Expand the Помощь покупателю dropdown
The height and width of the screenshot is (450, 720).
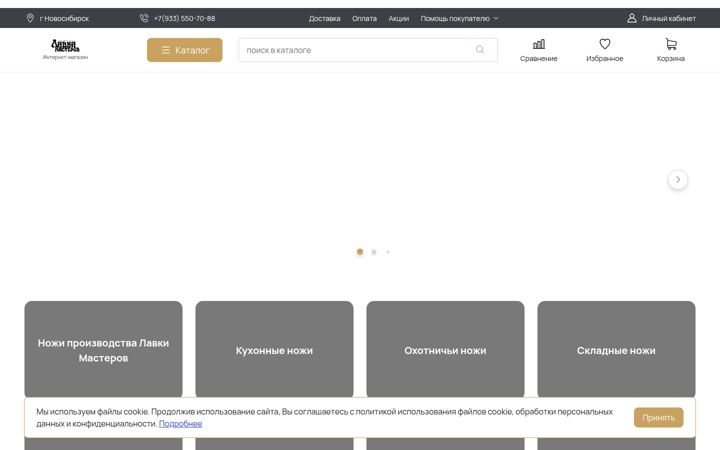pyautogui.click(x=459, y=18)
